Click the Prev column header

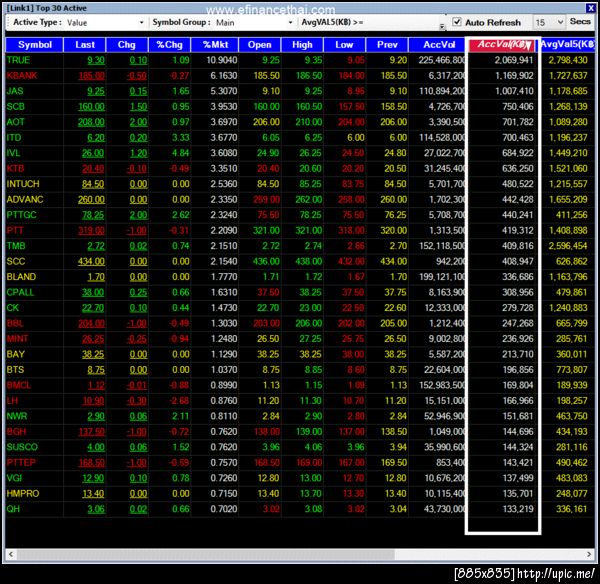coord(387,45)
